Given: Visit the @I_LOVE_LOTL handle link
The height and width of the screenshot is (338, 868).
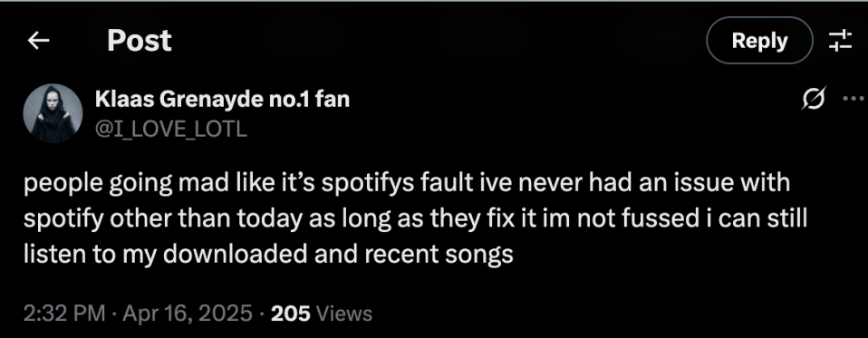Looking at the screenshot, I should (171, 129).
